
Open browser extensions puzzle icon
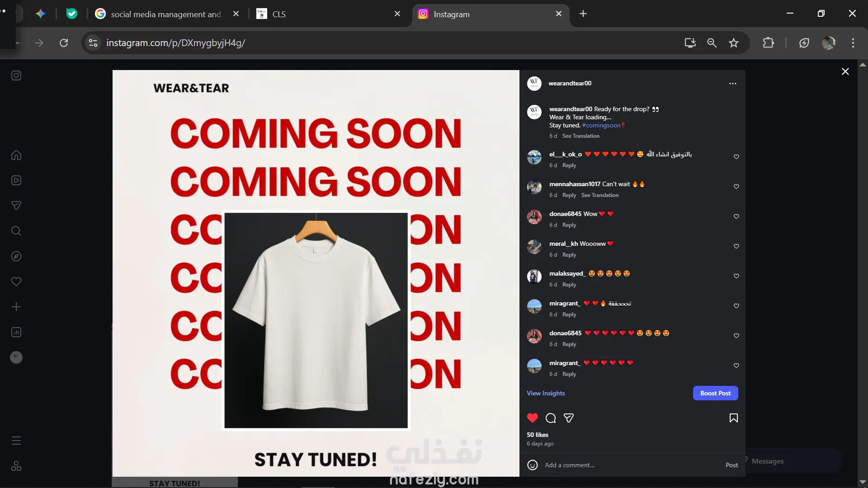[x=768, y=43]
